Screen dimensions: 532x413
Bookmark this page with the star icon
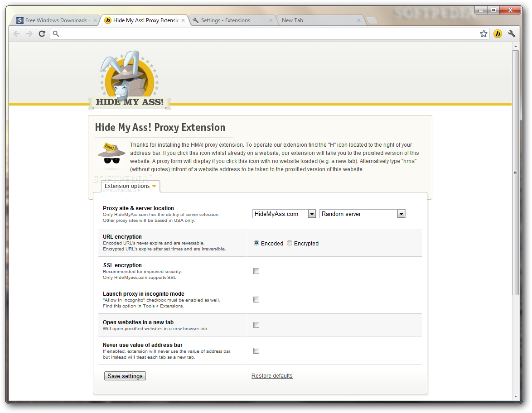(x=484, y=34)
